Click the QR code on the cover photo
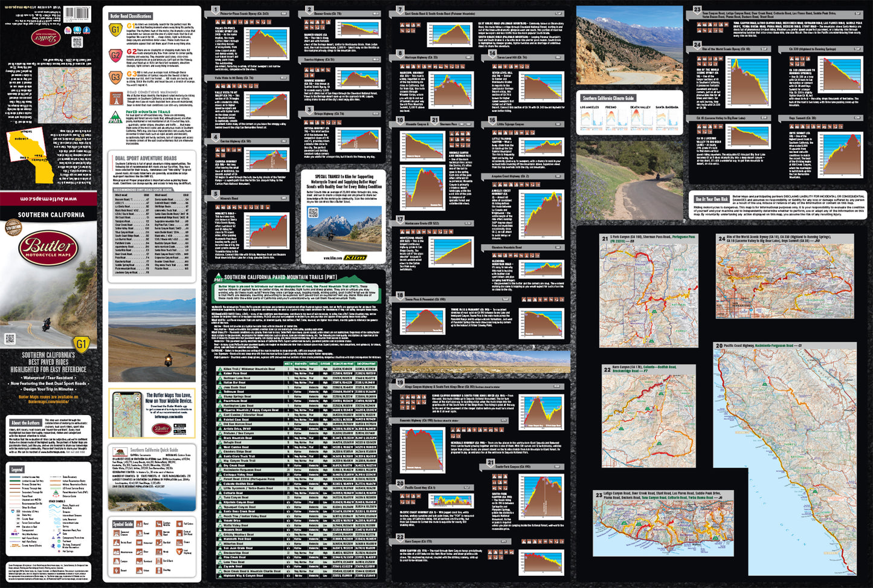Viewport: 873px width, 588px height. pos(10,339)
